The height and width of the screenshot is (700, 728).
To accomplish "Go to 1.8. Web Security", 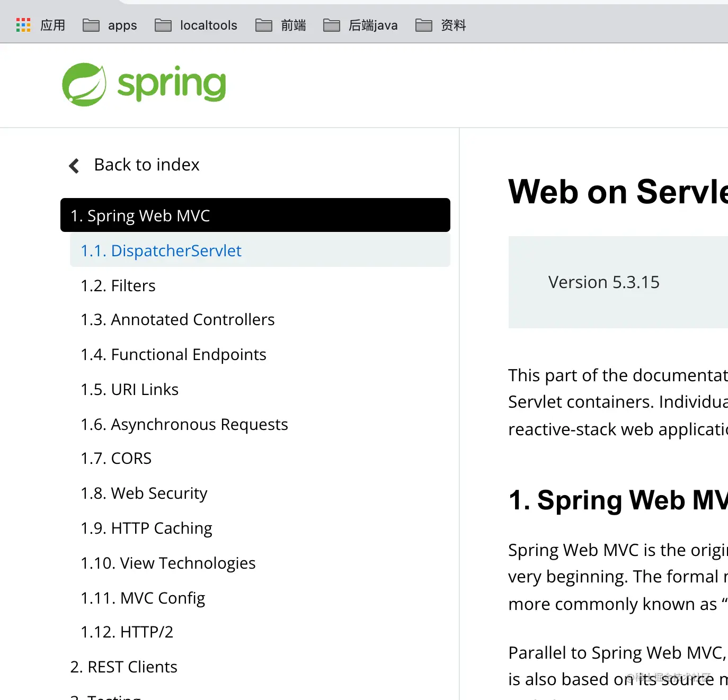I will (144, 493).
